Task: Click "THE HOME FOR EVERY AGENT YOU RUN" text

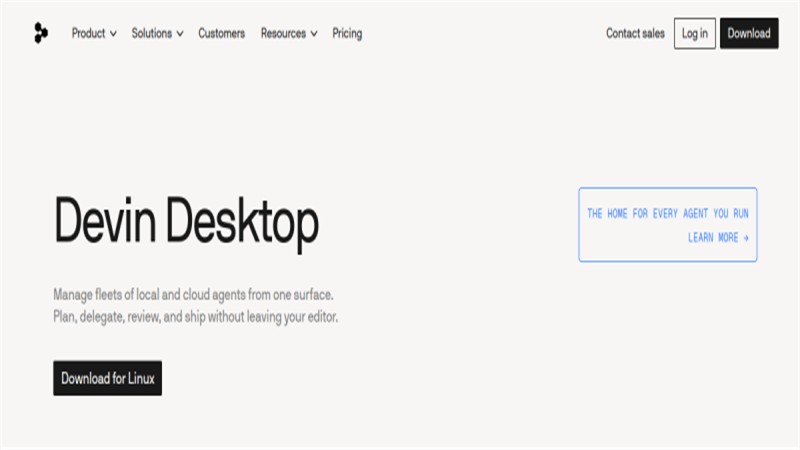Action: click(x=667, y=213)
